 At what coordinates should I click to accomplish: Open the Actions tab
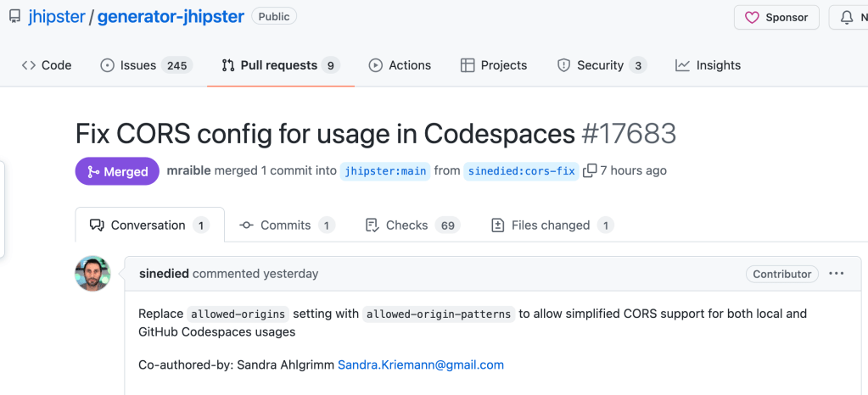(x=400, y=65)
